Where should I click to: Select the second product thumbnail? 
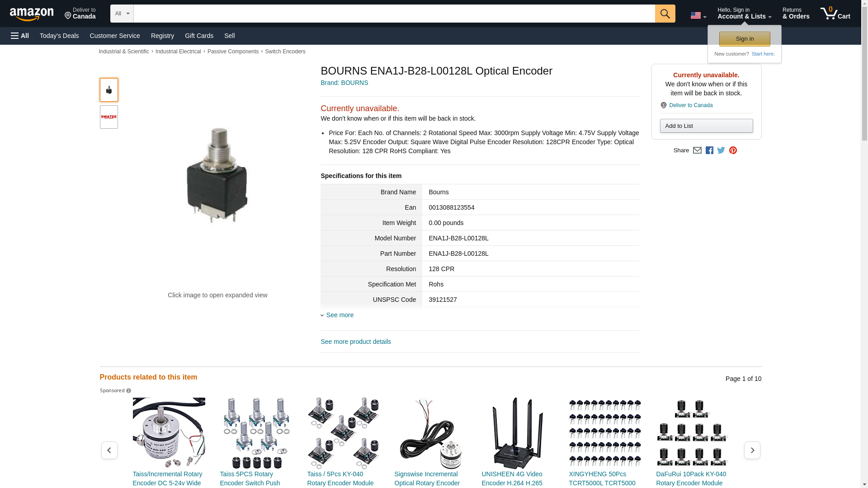pyautogui.click(x=109, y=117)
